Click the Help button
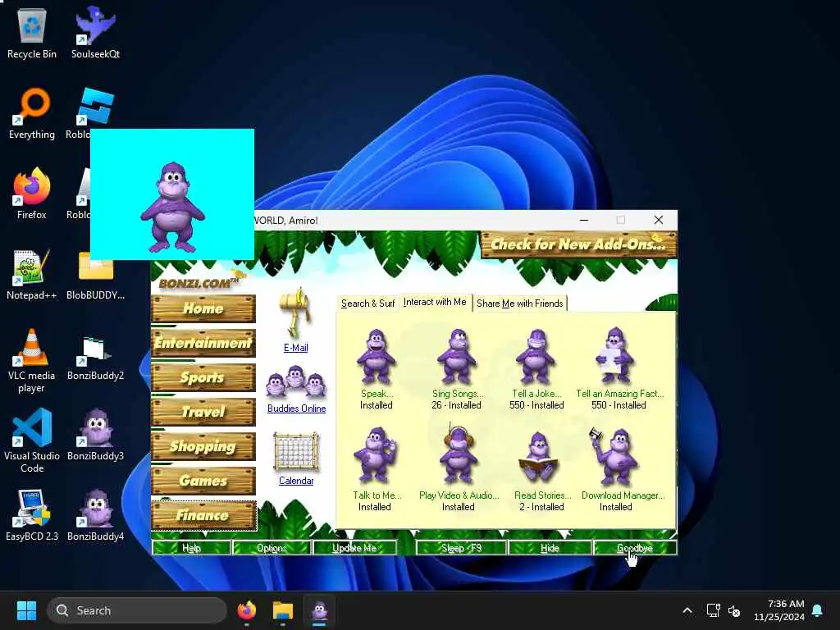 pos(191,547)
